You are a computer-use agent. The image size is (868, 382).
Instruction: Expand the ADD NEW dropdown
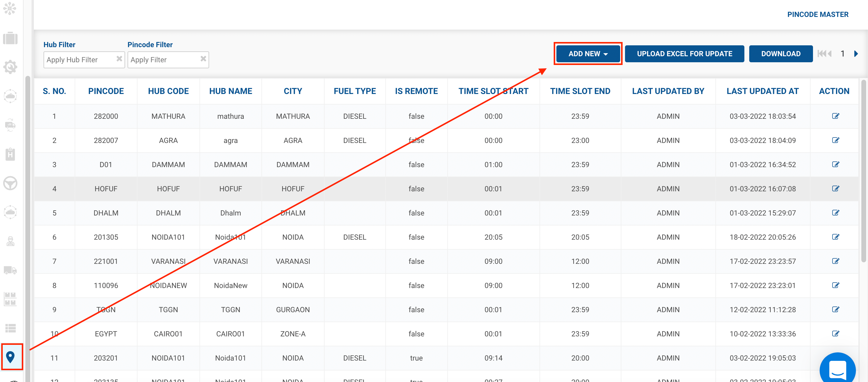point(588,54)
